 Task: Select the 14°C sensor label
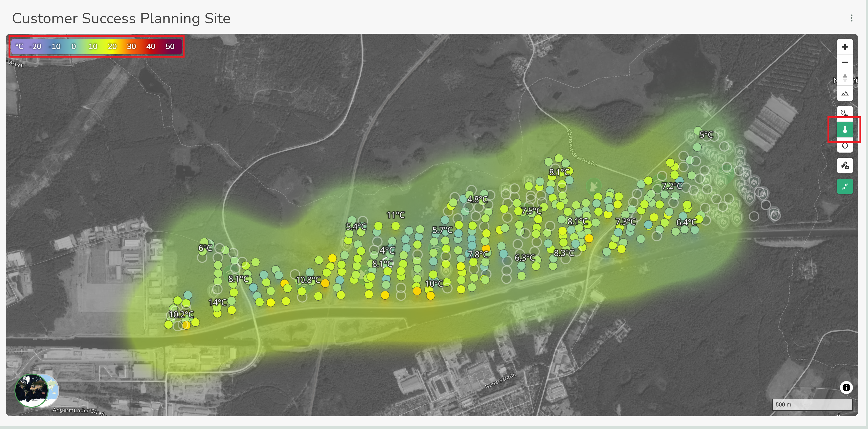[217, 303]
